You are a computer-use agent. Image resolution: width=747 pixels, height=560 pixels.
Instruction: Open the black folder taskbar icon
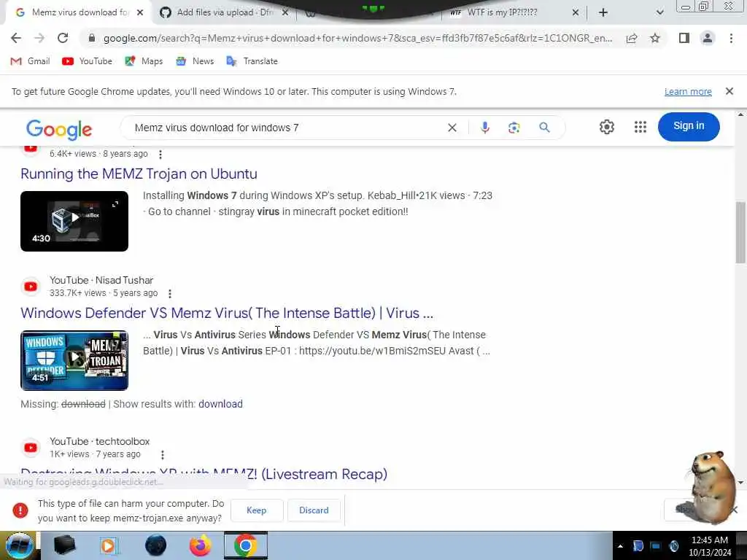coord(64,545)
